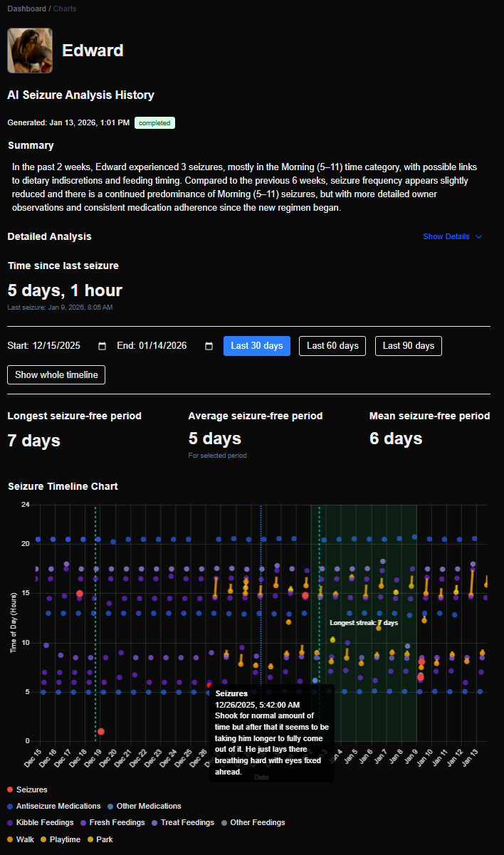Open the End date calendar picker icon

(x=209, y=346)
